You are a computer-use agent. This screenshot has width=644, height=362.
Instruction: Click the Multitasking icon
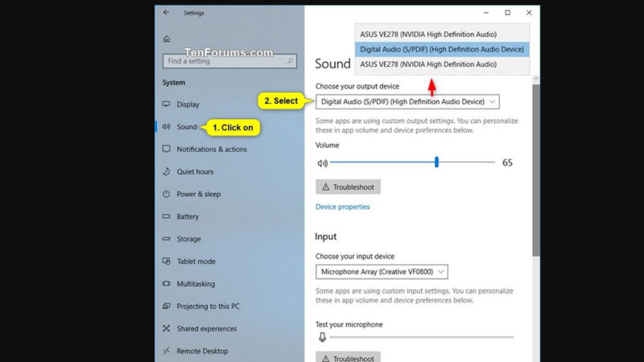click(x=167, y=284)
